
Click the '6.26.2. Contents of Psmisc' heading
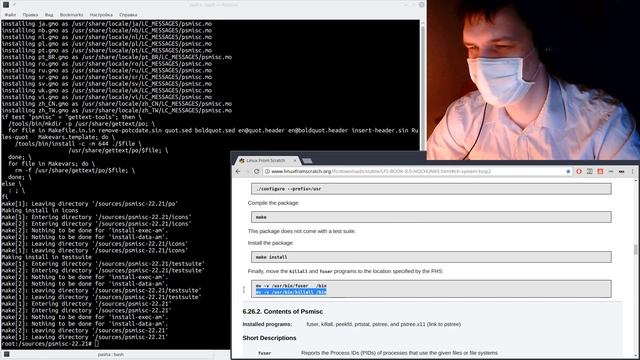(x=282, y=311)
